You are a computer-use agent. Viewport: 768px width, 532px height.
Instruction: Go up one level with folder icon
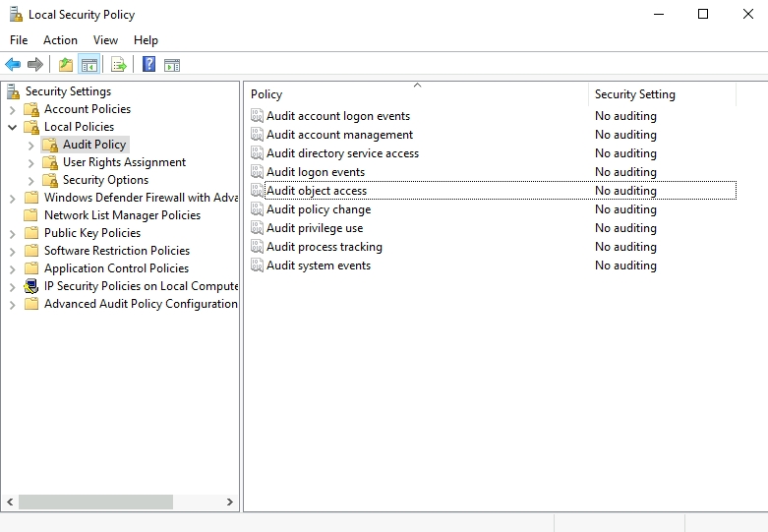(65, 65)
